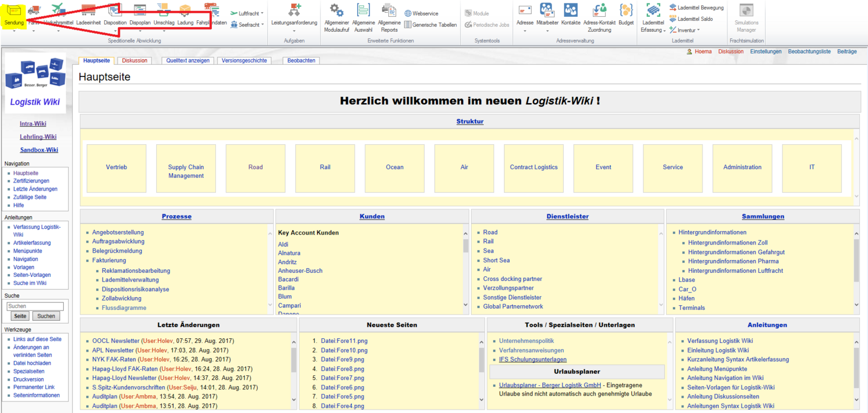This screenshot has width=868, height=413.
Task: Click the Suchen button
Action: [46, 316]
